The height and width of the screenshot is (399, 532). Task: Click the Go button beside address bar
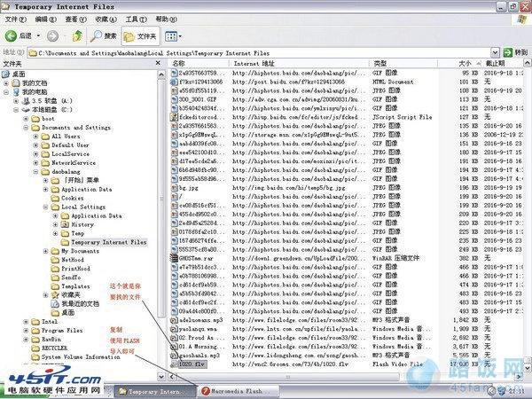pyautogui.click(x=515, y=52)
